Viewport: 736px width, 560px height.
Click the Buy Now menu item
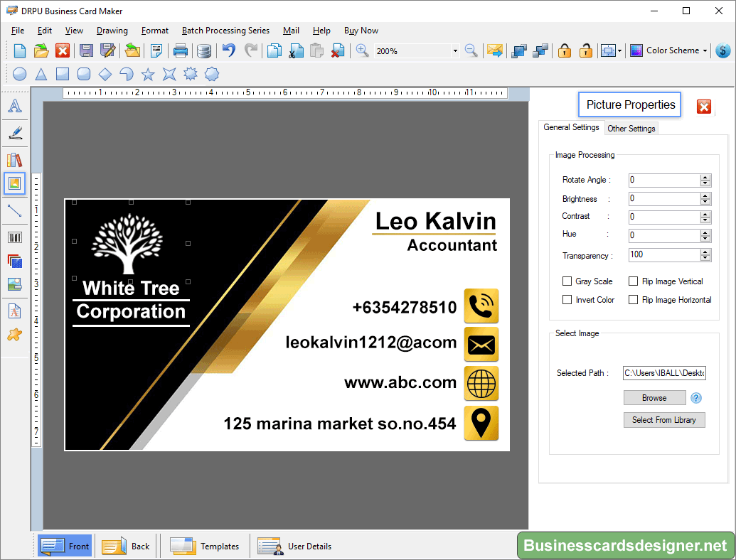tap(361, 31)
